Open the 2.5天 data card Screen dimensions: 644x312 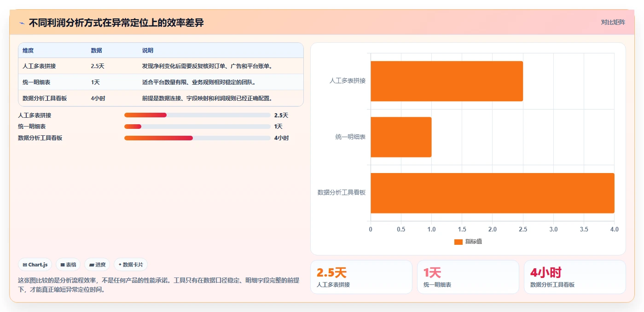pos(361,277)
